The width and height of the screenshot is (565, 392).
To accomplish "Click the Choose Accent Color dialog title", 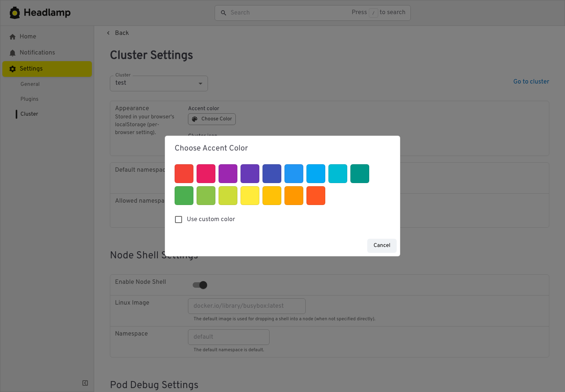I will [x=211, y=148].
